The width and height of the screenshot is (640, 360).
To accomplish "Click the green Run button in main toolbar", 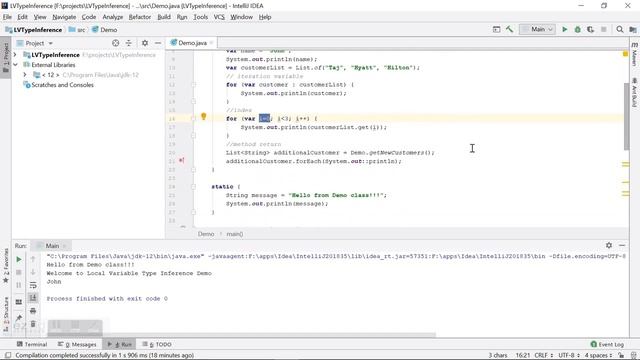I will click(x=564, y=29).
